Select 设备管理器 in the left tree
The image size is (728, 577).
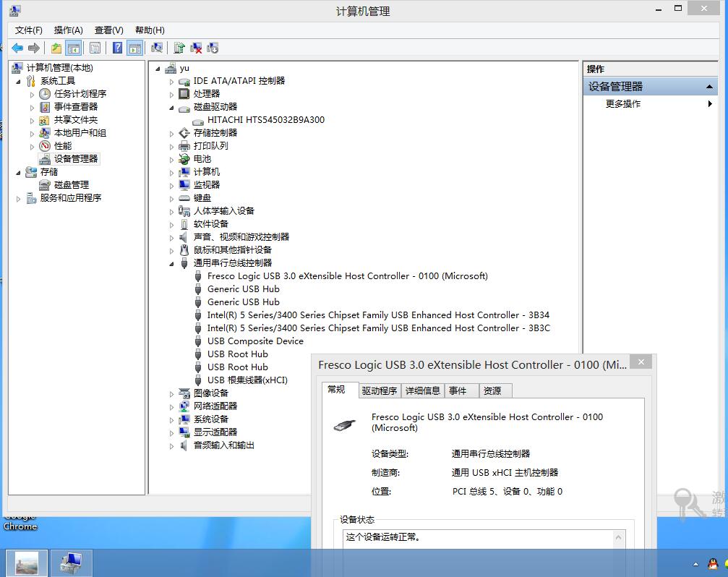pyautogui.click(x=76, y=159)
